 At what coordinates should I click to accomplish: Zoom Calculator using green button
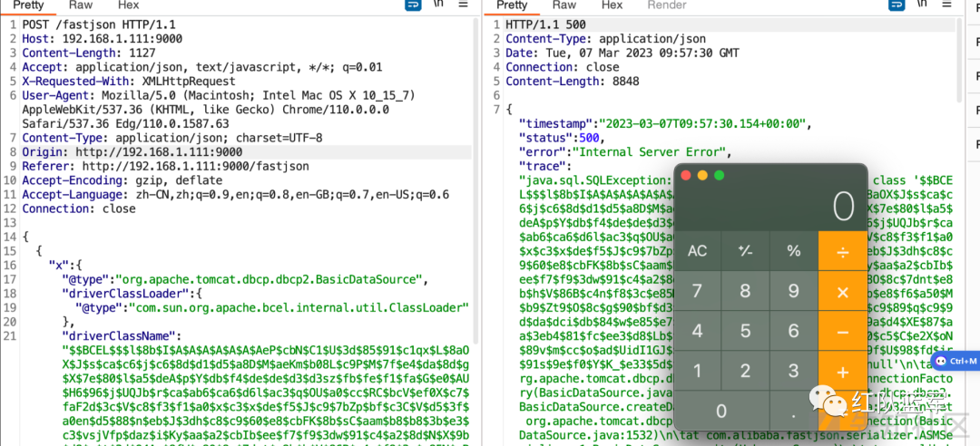[x=720, y=176]
